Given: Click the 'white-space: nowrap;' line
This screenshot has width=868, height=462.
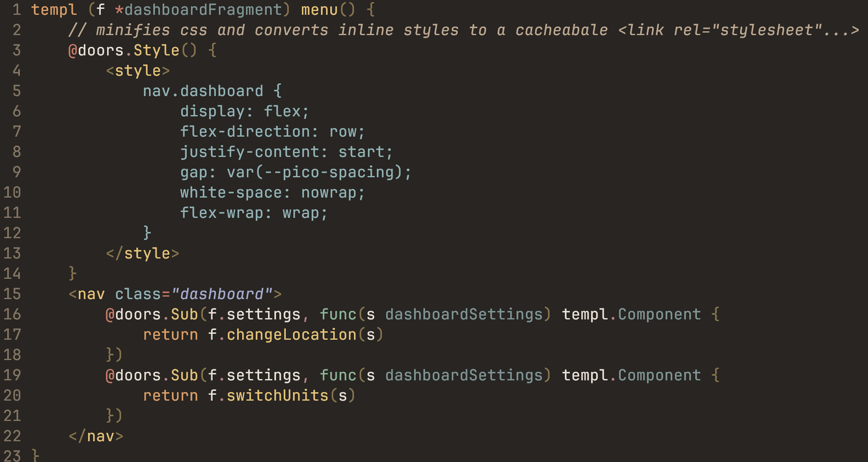Looking at the screenshot, I should [272, 192].
